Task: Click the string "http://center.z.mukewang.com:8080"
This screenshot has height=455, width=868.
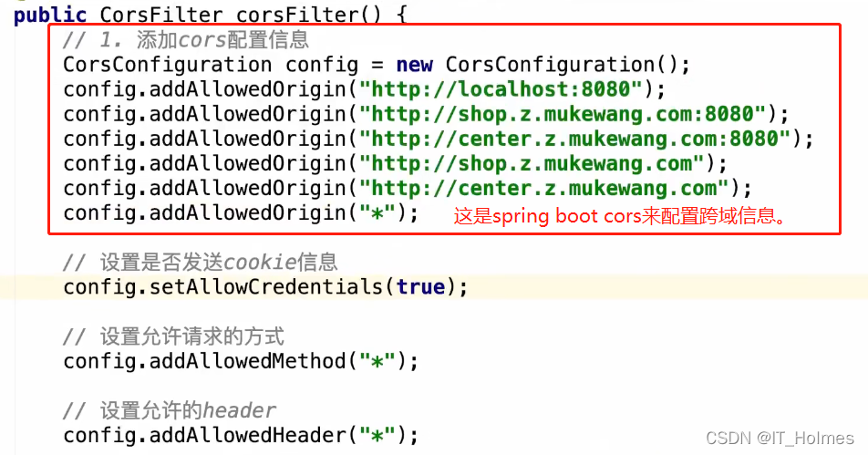Action: (x=574, y=139)
